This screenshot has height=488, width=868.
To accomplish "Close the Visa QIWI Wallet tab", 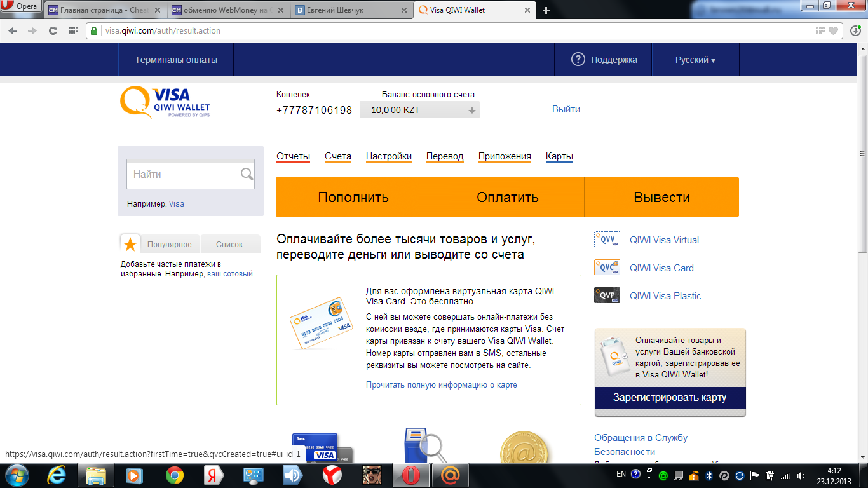I will [x=527, y=10].
